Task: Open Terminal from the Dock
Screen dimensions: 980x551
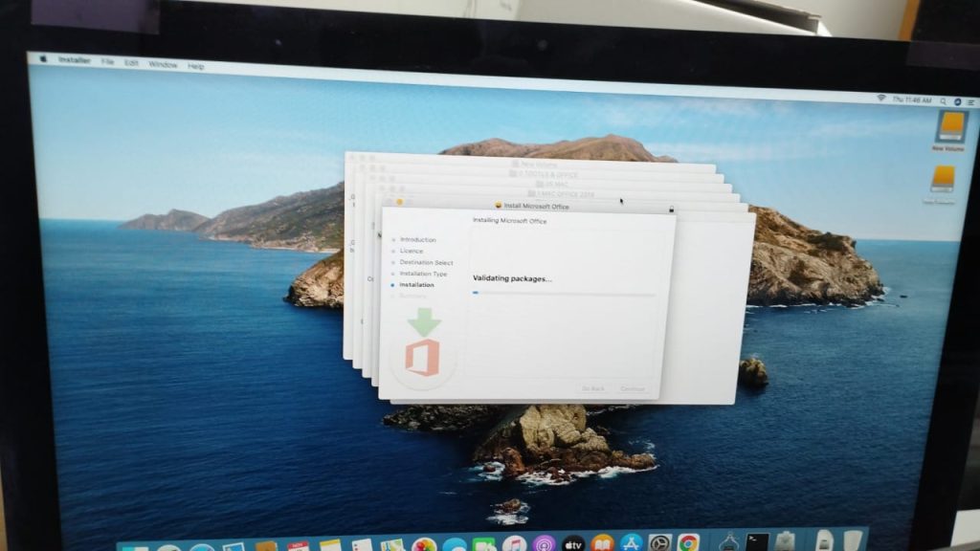Action: (x=757, y=542)
